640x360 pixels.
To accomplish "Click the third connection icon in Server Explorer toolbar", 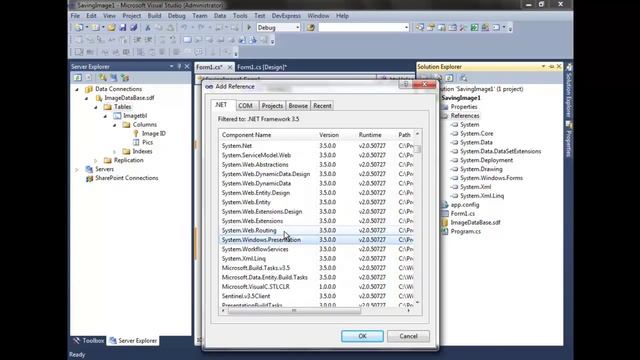I will click(x=124, y=77).
